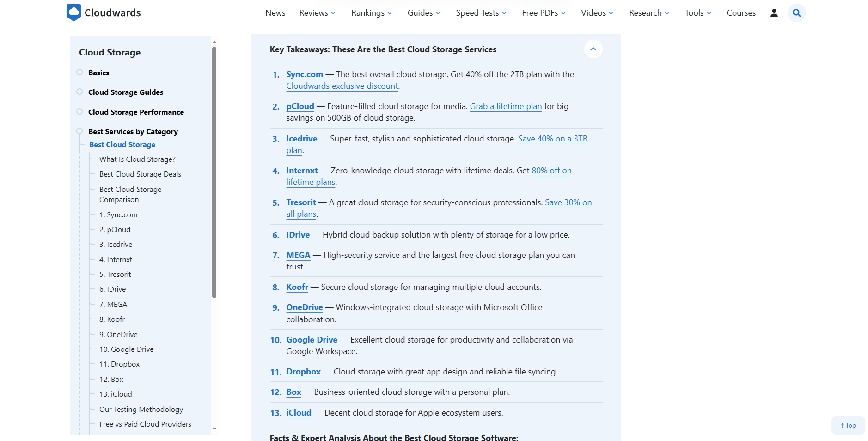Expand the Speed Tests menu
This screenshot has height=441, width=868.
click(481, 13)
